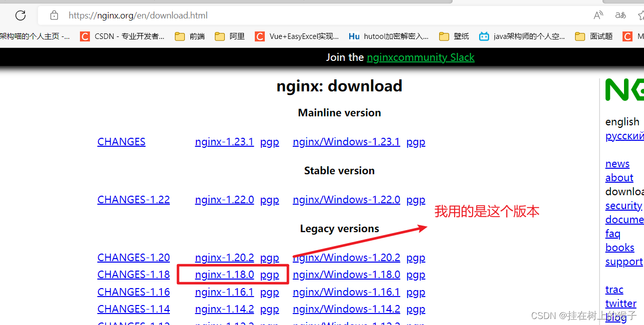Go to the books page
Viewport: 644px width, 325px height.
[620, 248]
